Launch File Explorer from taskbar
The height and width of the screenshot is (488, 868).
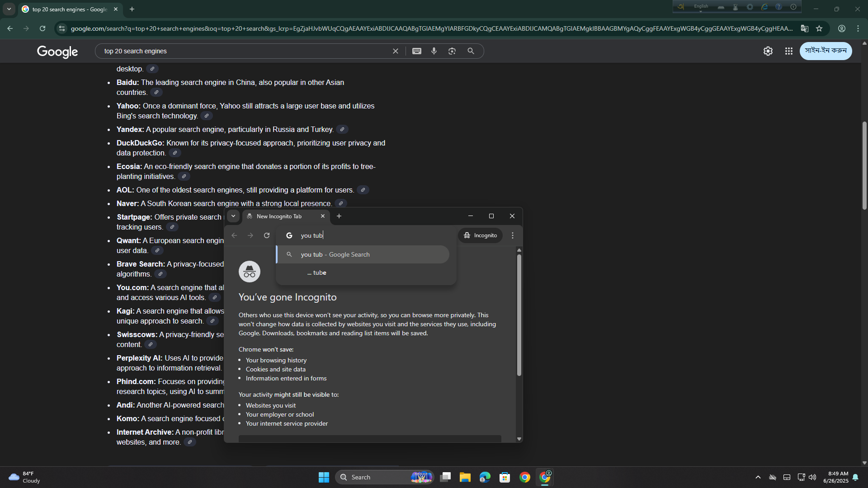(x=465, y=477)
